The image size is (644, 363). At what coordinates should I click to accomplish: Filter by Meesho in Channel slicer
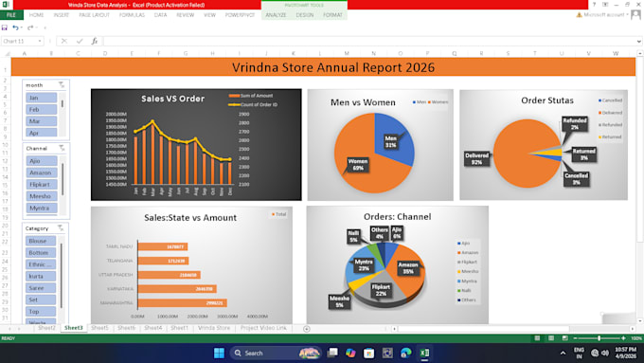click(42, 196)
